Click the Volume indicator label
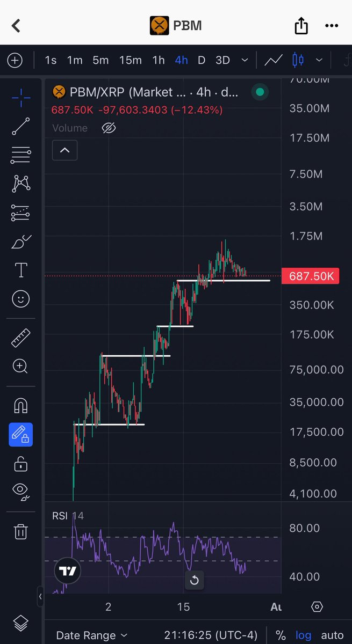This screenshot has height=644, width=352. [x=70, y=128]
